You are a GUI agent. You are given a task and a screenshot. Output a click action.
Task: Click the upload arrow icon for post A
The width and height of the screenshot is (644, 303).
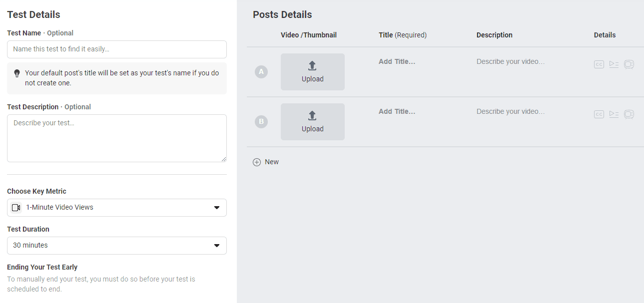[312, 66]
